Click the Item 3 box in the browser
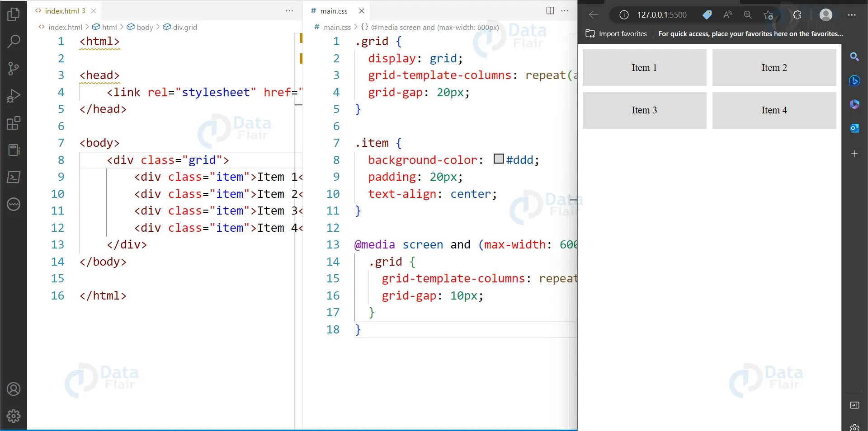 644,110
